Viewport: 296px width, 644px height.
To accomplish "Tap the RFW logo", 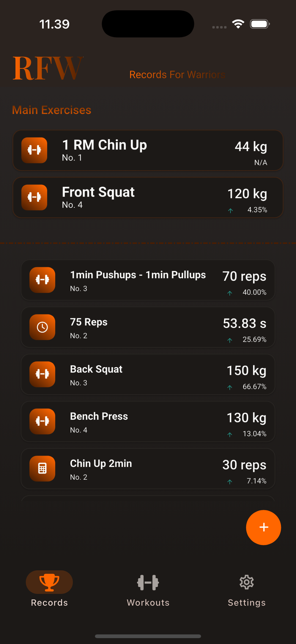I will pyautogui.click(x=48, y=68).
